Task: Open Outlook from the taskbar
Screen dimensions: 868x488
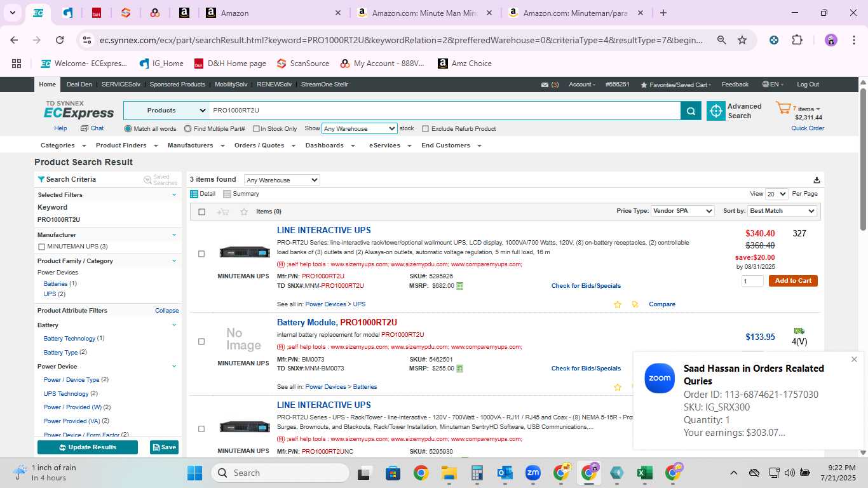Action: coord(505,473)
